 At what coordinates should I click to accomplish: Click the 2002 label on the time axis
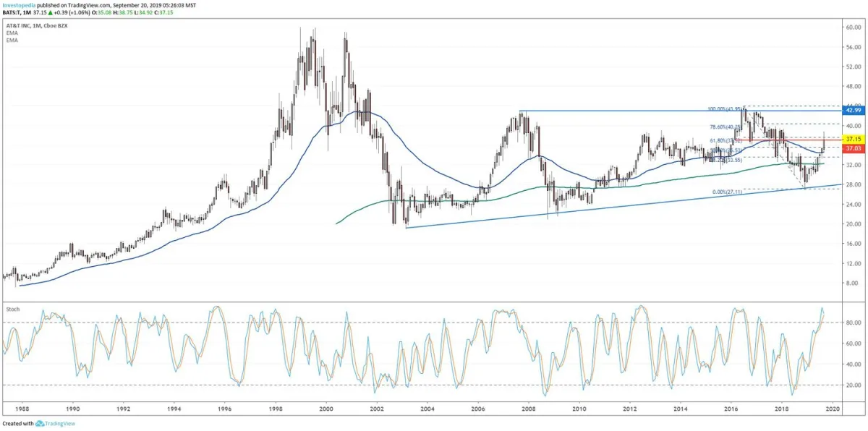tap(377, 409)
